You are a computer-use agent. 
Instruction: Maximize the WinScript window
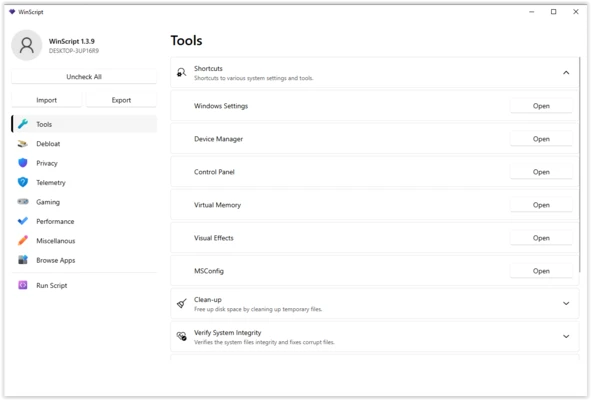[553, 12]
